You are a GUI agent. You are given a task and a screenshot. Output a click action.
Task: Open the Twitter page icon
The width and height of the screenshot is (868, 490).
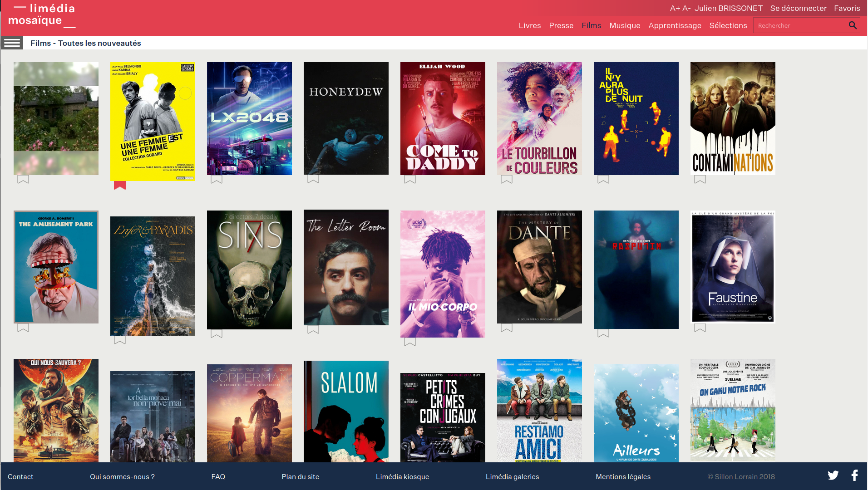coord(833,475)
